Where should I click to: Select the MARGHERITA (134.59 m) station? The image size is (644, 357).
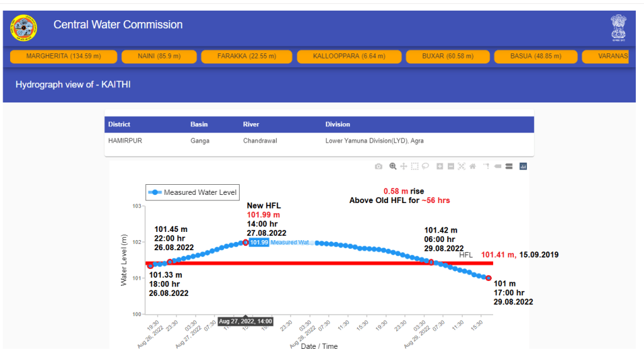pos(64,57)
